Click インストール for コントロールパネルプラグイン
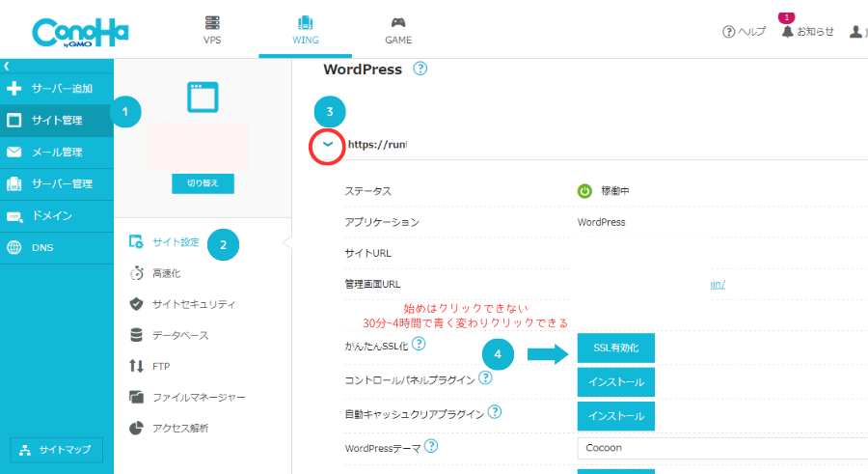The image size is (868, 474). (615, 382)
